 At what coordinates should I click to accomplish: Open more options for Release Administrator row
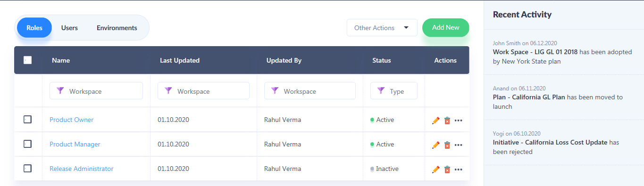point(458,170)
